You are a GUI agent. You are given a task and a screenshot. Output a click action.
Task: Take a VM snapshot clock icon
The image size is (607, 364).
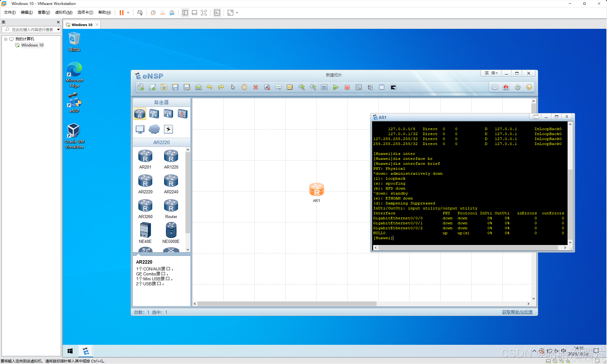pyautogui.click(x=153, y=13)
